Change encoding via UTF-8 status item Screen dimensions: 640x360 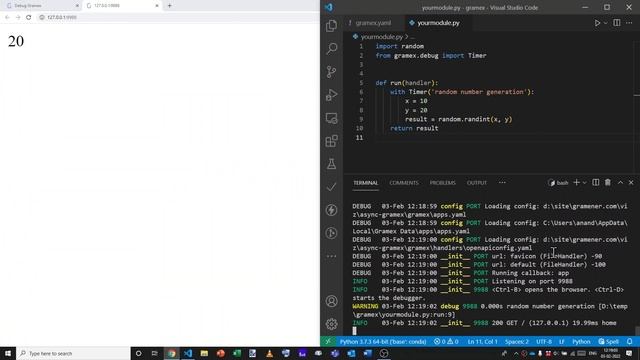click(544, 342)
